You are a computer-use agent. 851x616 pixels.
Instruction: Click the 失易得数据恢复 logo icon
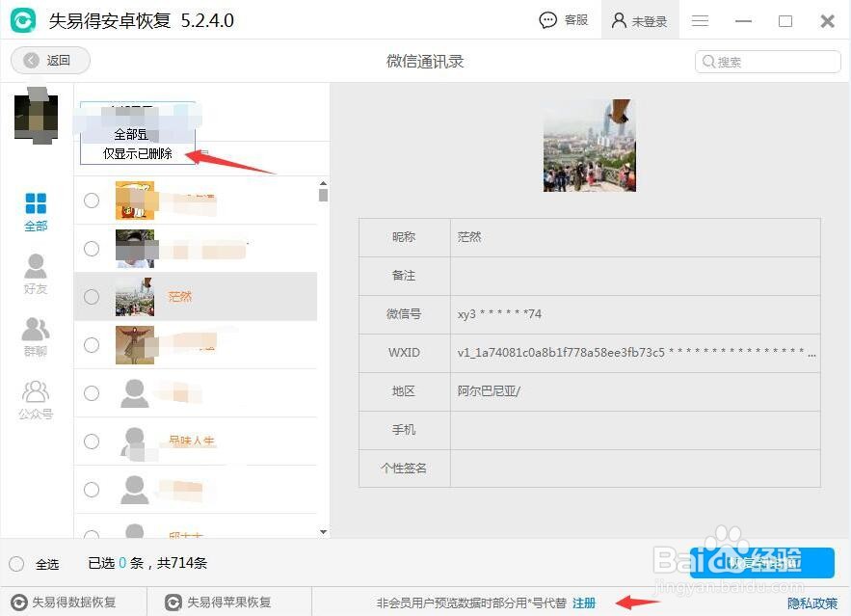pyautogui.click(x=19, y=603)
